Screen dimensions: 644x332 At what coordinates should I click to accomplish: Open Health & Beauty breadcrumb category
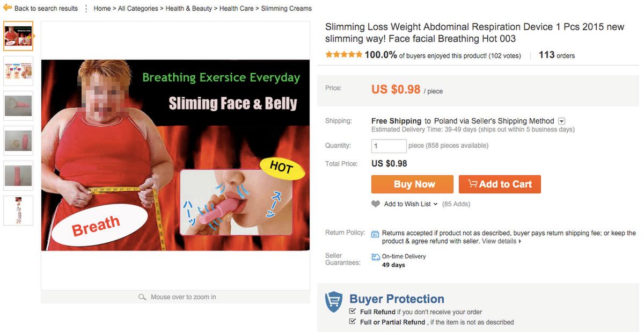pyautogui.click(x=188, y=9)
